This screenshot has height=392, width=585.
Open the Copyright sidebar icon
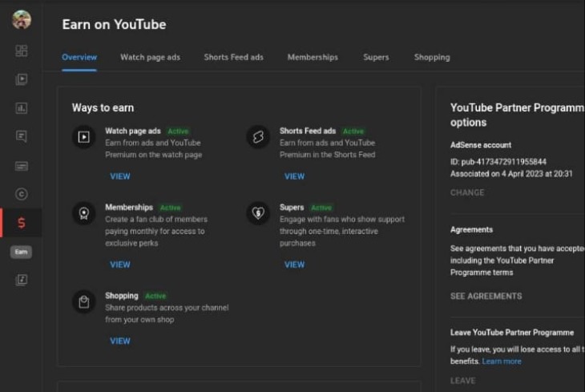tap(22, 194)
